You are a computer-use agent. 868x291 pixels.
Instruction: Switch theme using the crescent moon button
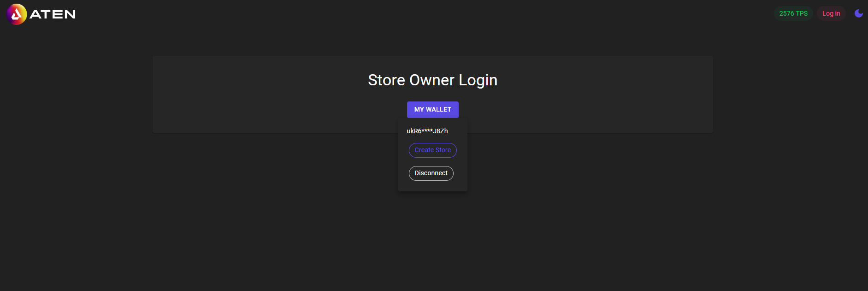point(858,13)
